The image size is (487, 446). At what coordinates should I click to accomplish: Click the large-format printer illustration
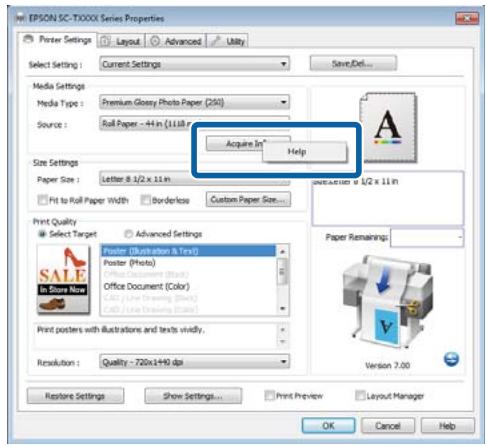388,303
